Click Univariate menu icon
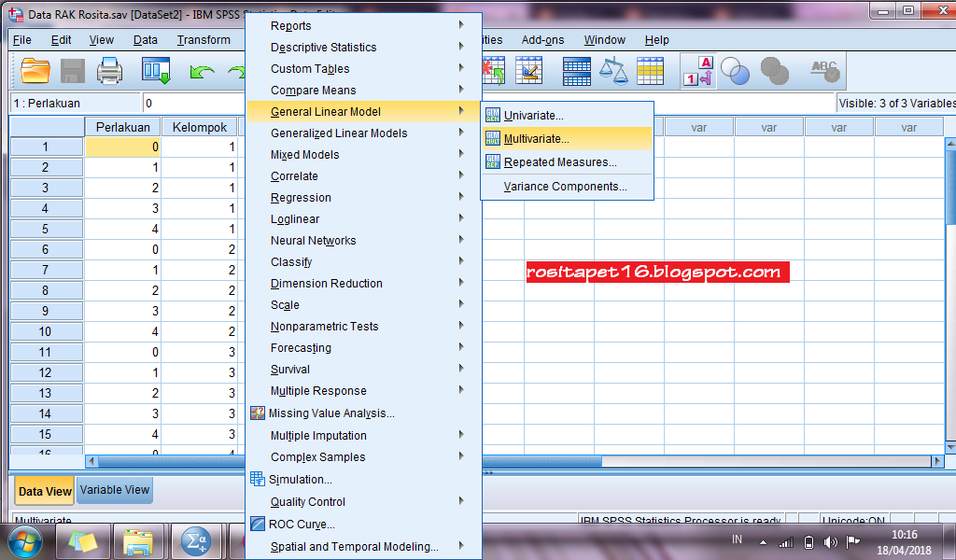956x560 pixels. tap(493, 115)
